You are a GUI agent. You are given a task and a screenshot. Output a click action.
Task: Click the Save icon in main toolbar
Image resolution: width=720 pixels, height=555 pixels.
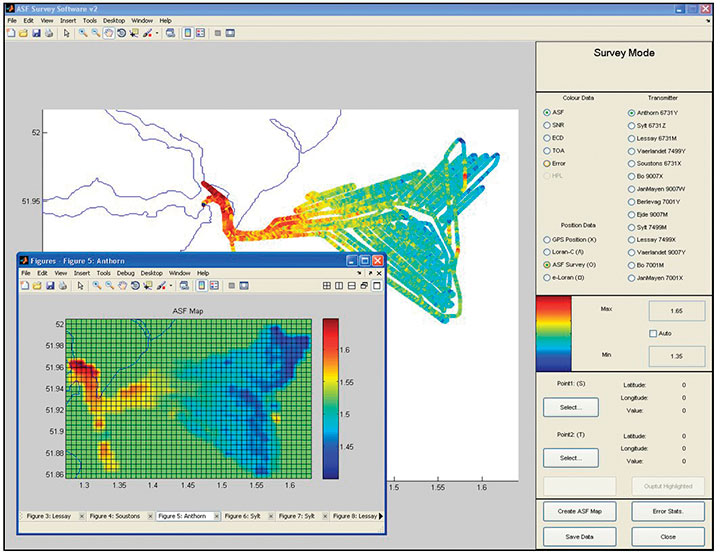click(36, 33)
